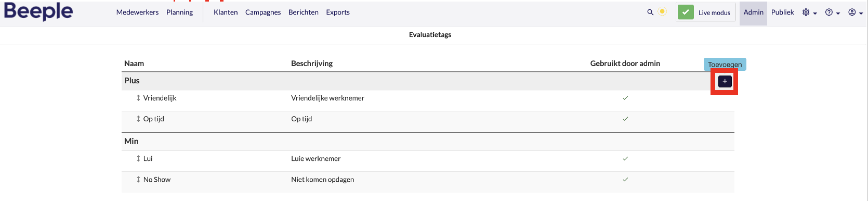Viewport: 868px width, 201px height.
Task: Open the Exports menu item
Action: pos(338,12)
